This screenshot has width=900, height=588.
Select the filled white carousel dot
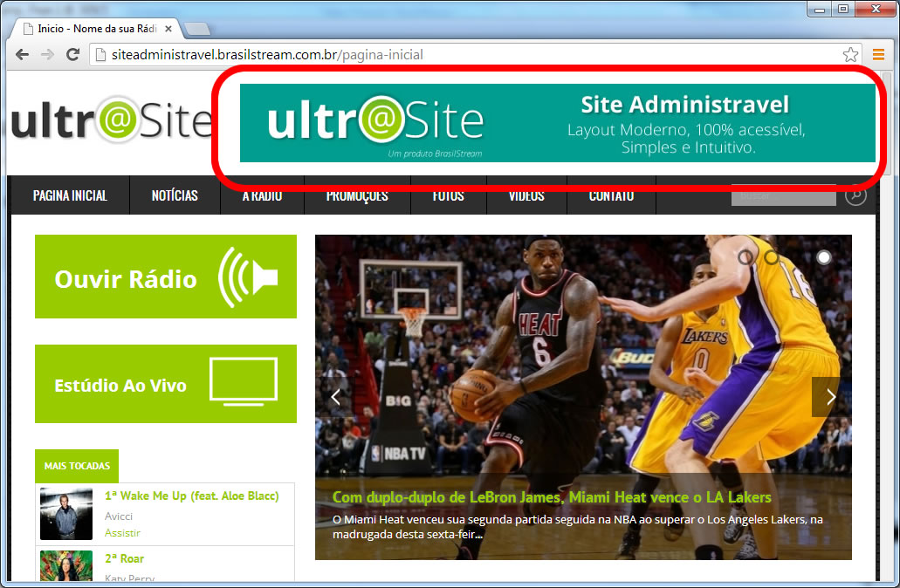[823, 257]
